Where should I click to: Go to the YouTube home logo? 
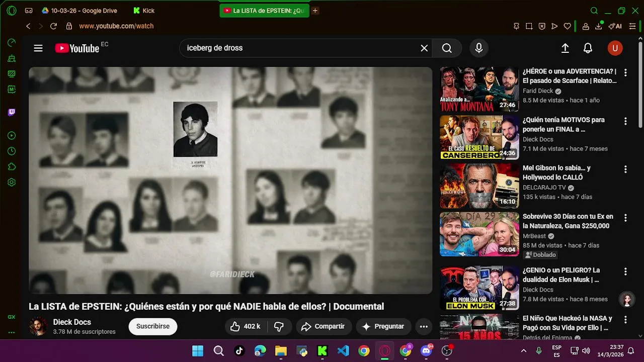point(77,48)
